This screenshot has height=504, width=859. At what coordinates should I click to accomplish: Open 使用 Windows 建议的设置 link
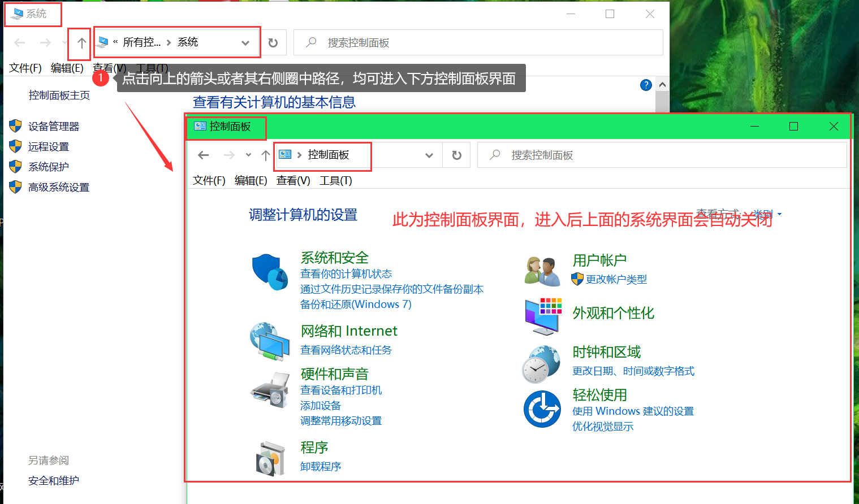[633, 411]
